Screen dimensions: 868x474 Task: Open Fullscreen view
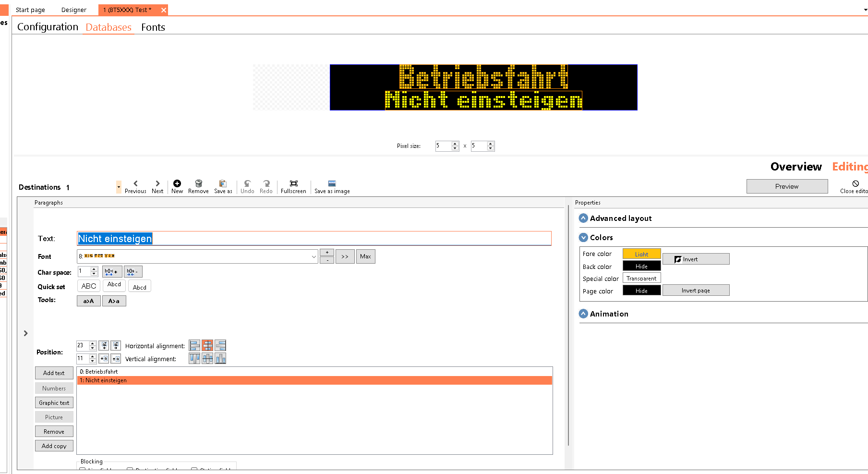pyautogui.click(x=293, y=187)
